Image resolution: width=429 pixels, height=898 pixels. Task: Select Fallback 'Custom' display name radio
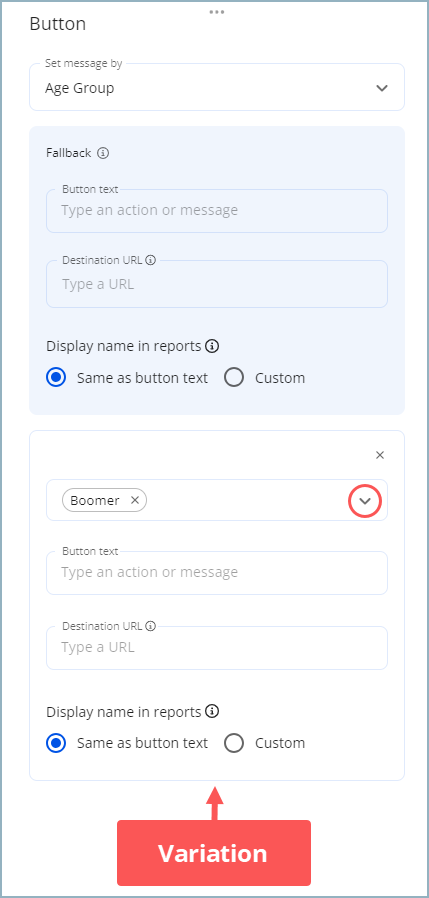[234, 378]
